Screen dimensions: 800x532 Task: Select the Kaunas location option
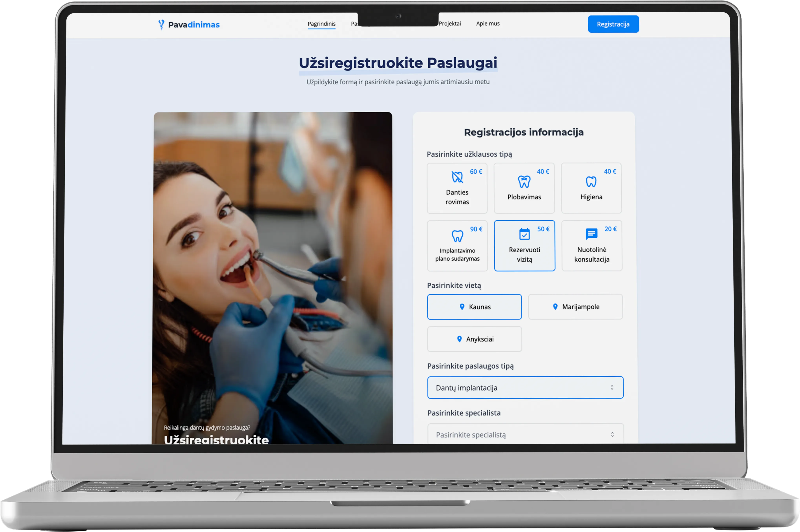click(x=474, y=307)
